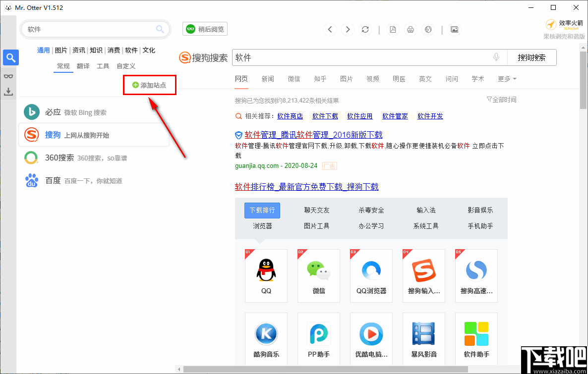Click the Sogou search logo
The width and height of the screenshot is (588, 374).
pyautogui.click(x=203, y=58)
